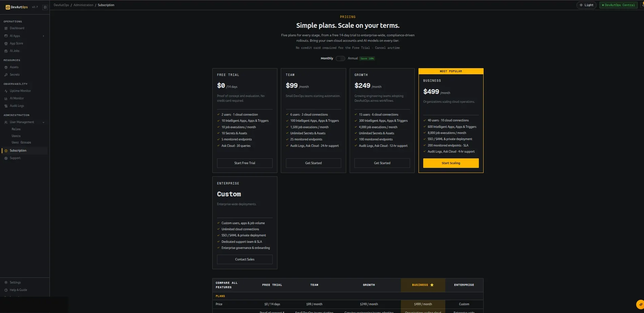This screenshot has width=644, height=313.
Task: Click Get Started on Team plan
Action: point(313,163)
